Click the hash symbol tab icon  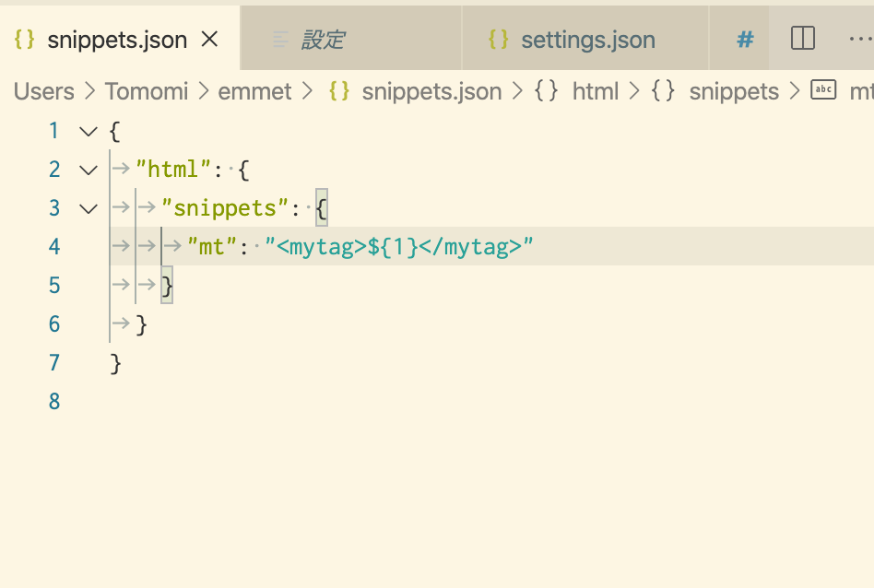(745, 40)
